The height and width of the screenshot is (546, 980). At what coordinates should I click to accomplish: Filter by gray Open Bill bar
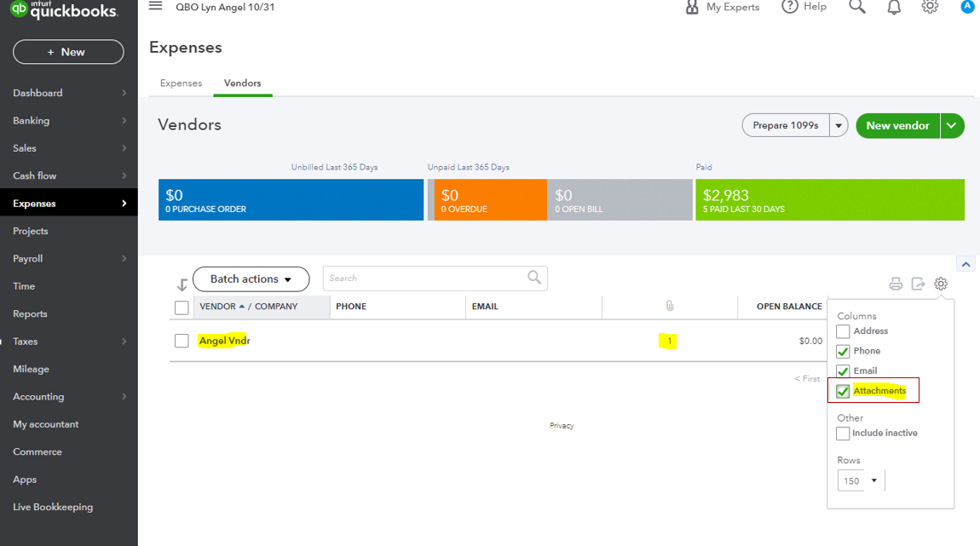tap(620, 200)
